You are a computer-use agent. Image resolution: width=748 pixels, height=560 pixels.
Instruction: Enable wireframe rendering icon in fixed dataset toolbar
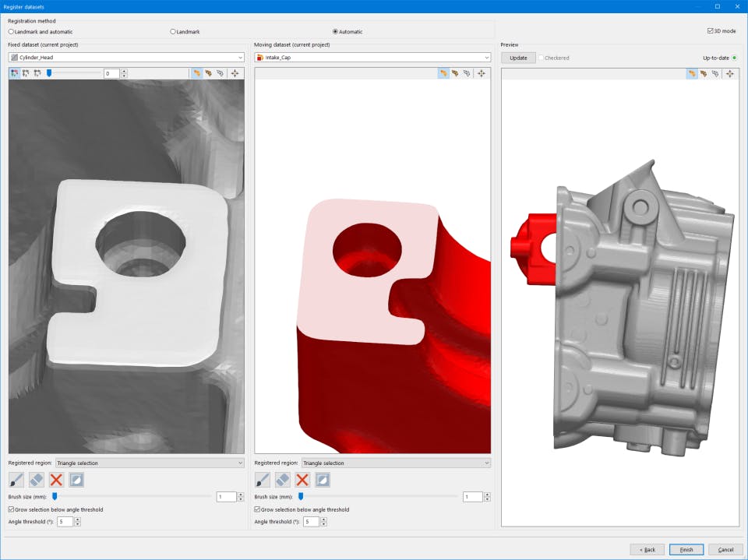coord(221,73)
